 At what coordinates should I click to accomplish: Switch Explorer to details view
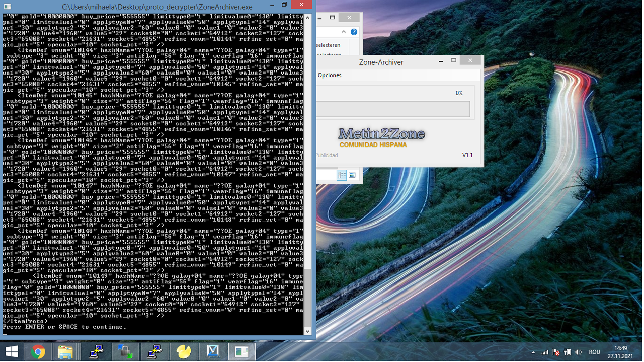tap(342, 175)
